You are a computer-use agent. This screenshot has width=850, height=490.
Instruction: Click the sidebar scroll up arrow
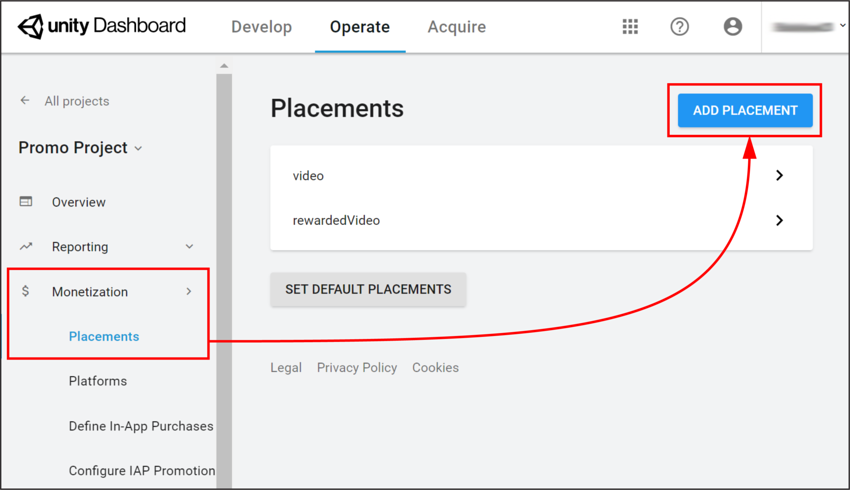[x=224, y=66]
